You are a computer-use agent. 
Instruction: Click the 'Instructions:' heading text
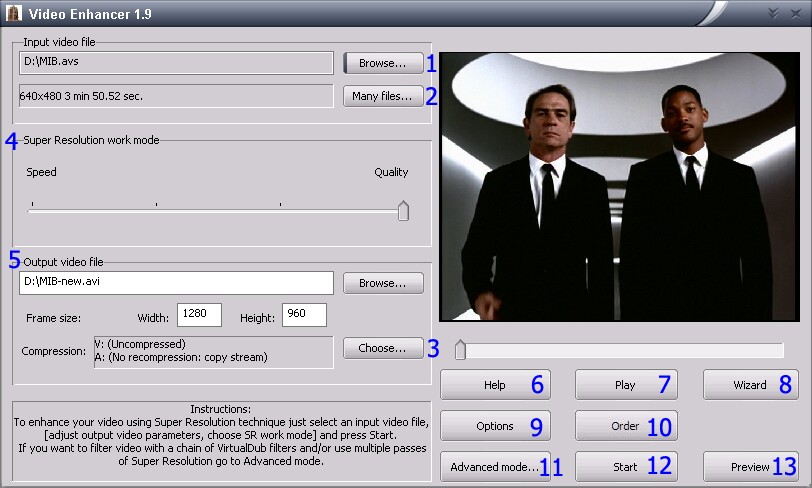221,409
